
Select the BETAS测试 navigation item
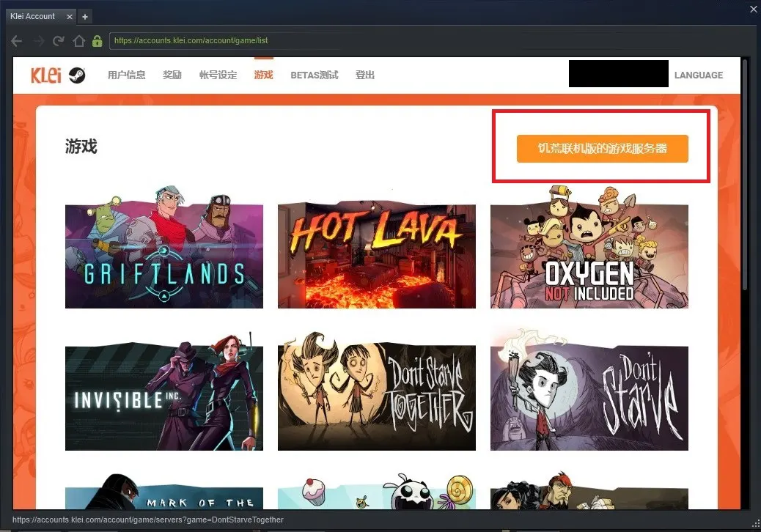click(314, 75)
